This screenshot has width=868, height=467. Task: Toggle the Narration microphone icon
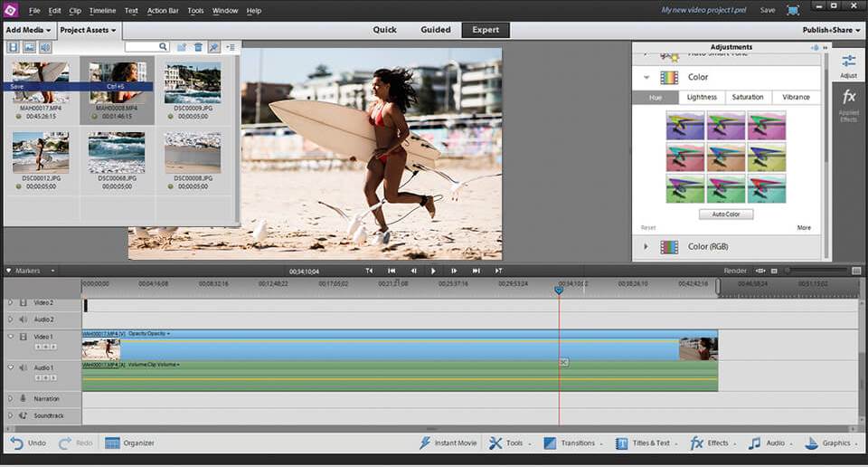coord(24,398)
